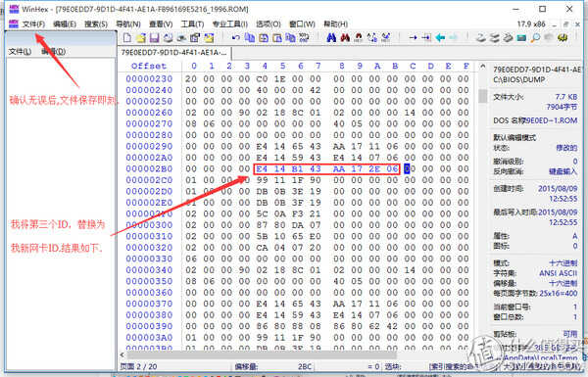Click the offset label 00000330
This screenshot has height=377, width=588.
tap(149, 259)
